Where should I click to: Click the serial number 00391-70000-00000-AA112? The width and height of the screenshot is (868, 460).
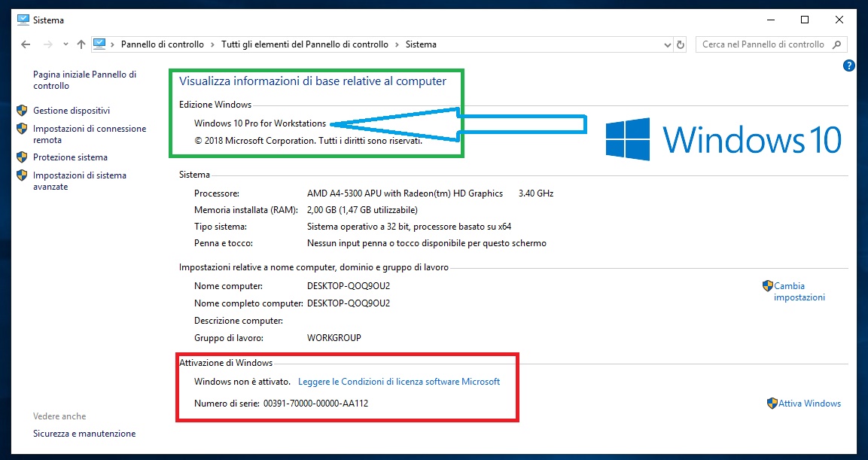click(315, 404)
